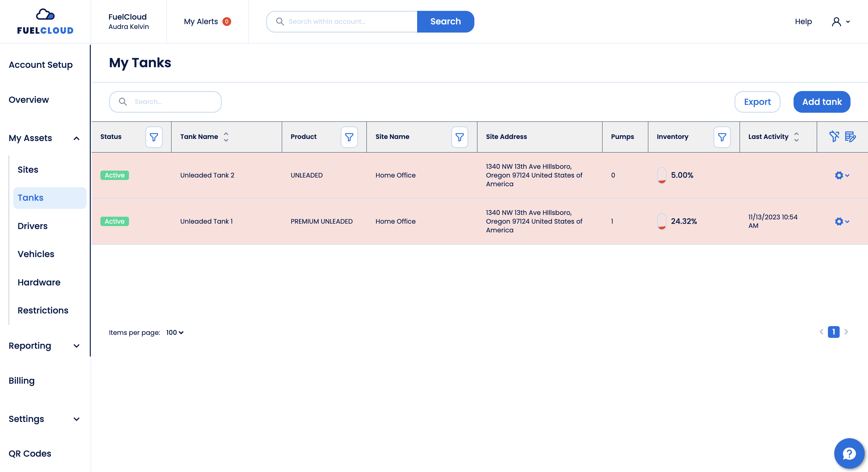Click the FuelCloud logo
The width and height of the screenshot is (868, 472).
coord(45,22)
